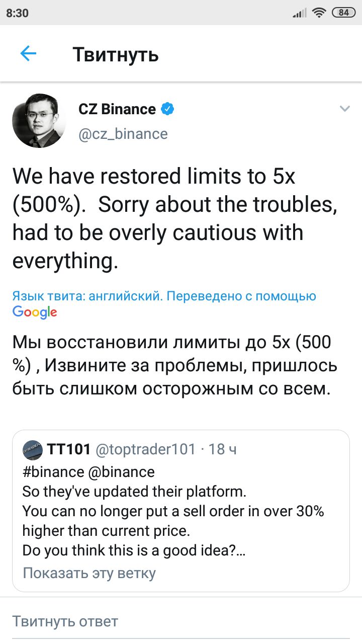Tap the "Твитнуть" header title

[116, 54]
